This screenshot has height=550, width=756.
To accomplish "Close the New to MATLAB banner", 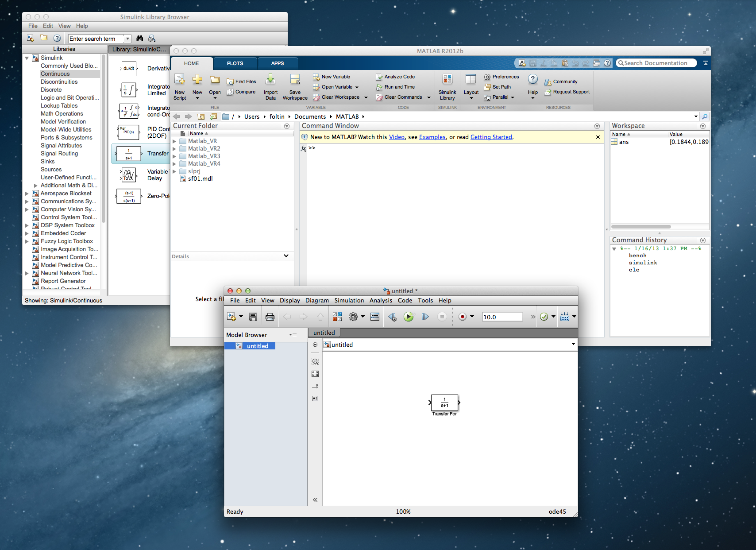I will (598, 137).
